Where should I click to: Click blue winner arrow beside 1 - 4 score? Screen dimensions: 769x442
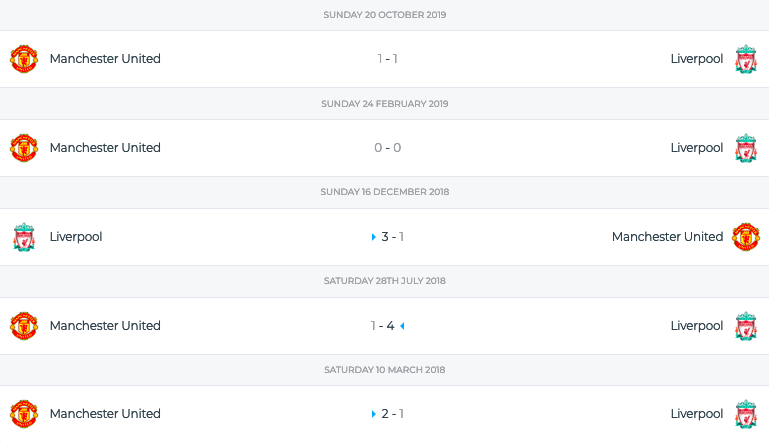402,326
